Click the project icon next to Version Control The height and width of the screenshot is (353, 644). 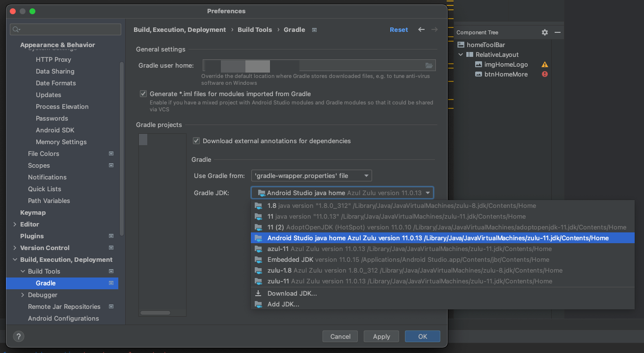coord(111,248)
